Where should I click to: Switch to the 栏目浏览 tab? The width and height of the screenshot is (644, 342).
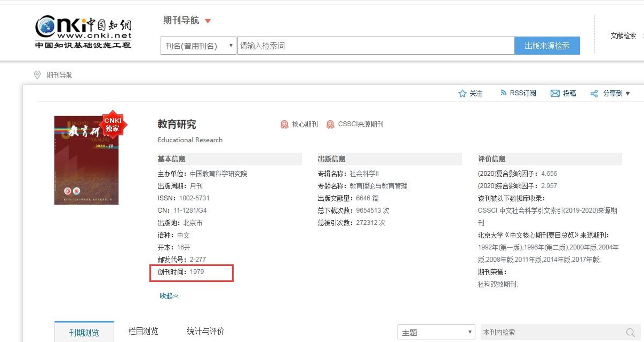[x=142, y=331]
